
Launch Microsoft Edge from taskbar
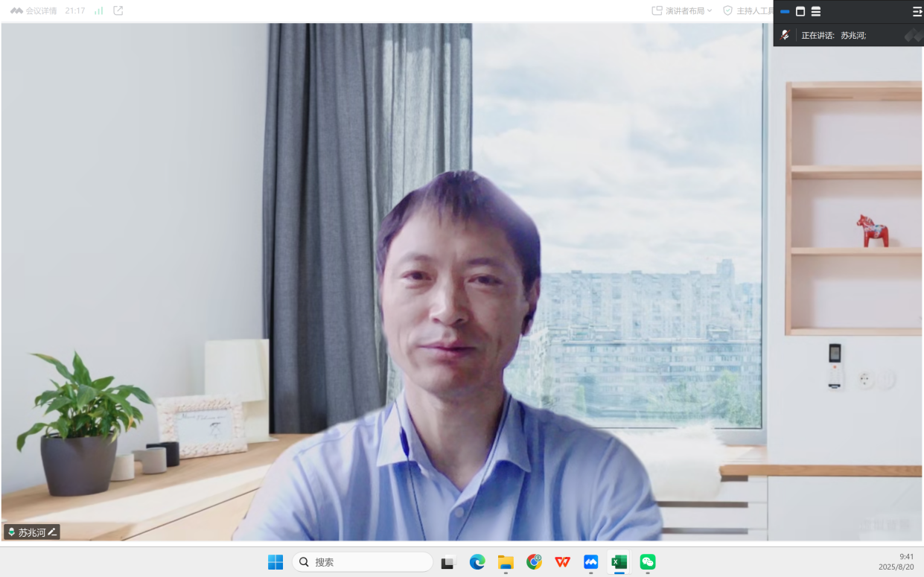(477, 562)
